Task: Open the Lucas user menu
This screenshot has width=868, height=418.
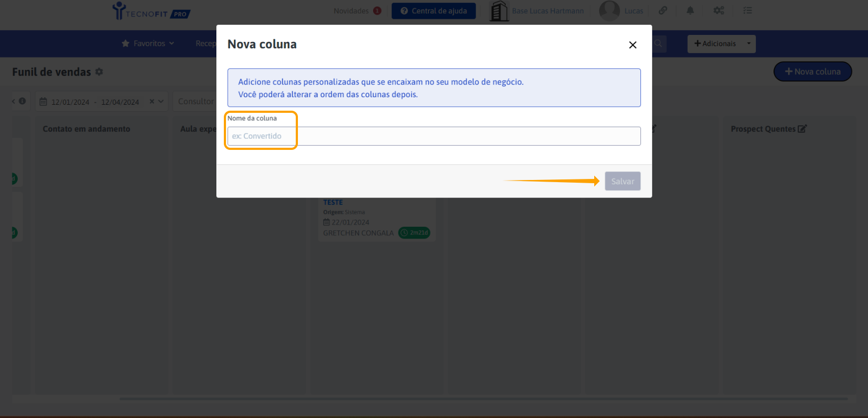Action: click(x=633, y=11)
